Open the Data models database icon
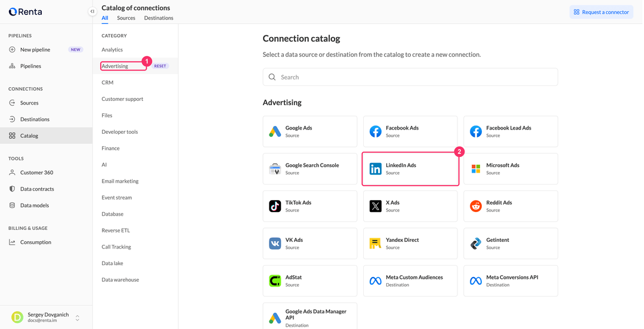The image size is (644, 329). click(13, 205)
